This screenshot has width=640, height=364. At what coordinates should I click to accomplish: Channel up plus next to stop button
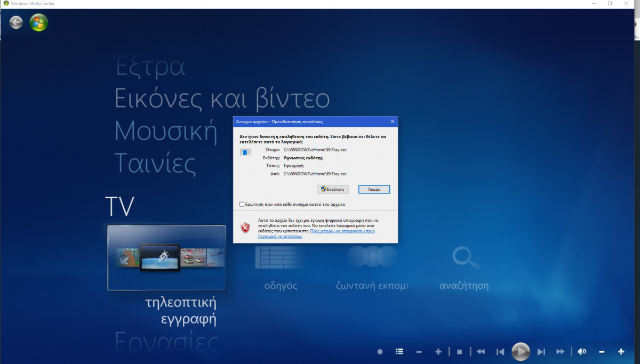click(438, 352)
